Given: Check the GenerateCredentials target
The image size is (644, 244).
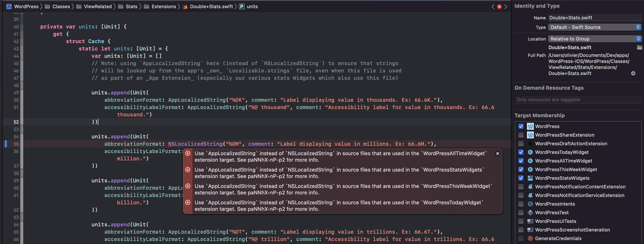Looking at the screenshot, I should (521, 238).
